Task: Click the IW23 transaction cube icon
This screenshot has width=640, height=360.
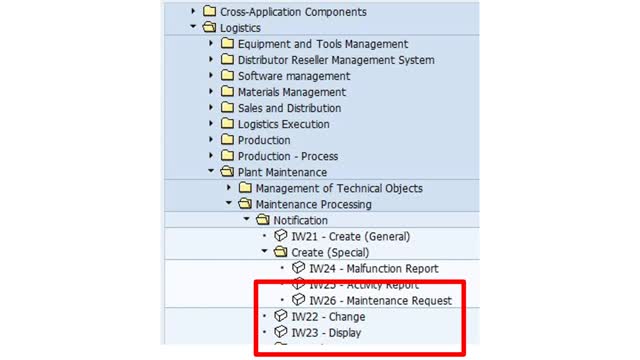Action: pos(281,332)
